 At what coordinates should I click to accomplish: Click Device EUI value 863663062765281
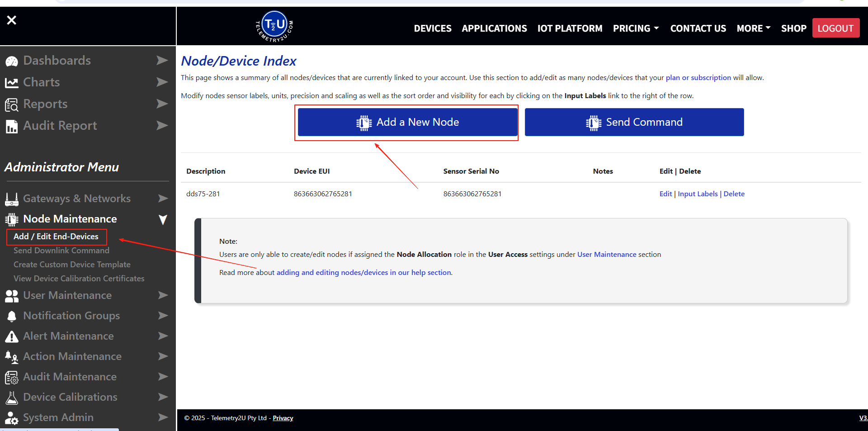coord(323,194)
